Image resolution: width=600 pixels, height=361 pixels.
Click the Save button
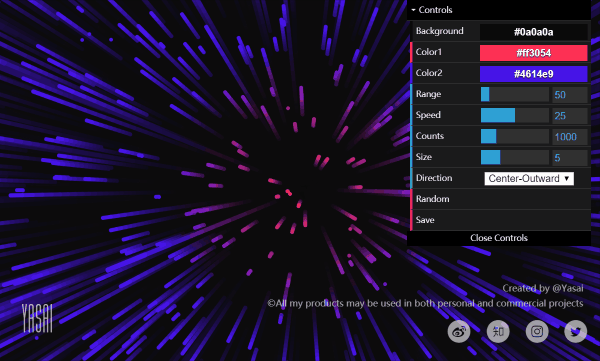click(501, 220)
